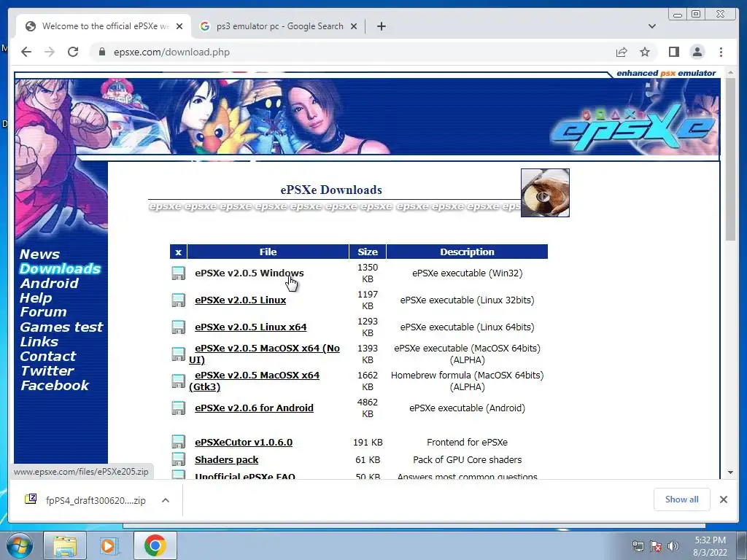747x560 pixels.
Task: Close the downloads bar
Action: [723, 499]
